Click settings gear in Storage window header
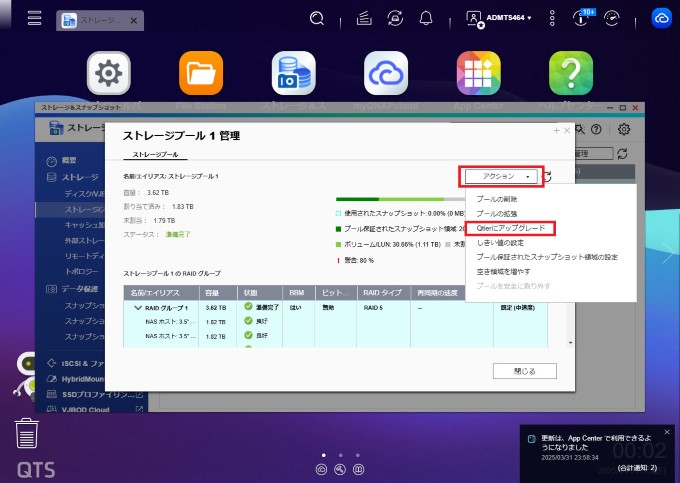 [624, 129]
